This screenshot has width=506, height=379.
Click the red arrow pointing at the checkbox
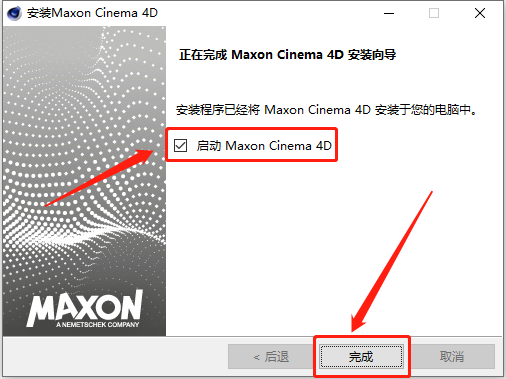(99, 178)
